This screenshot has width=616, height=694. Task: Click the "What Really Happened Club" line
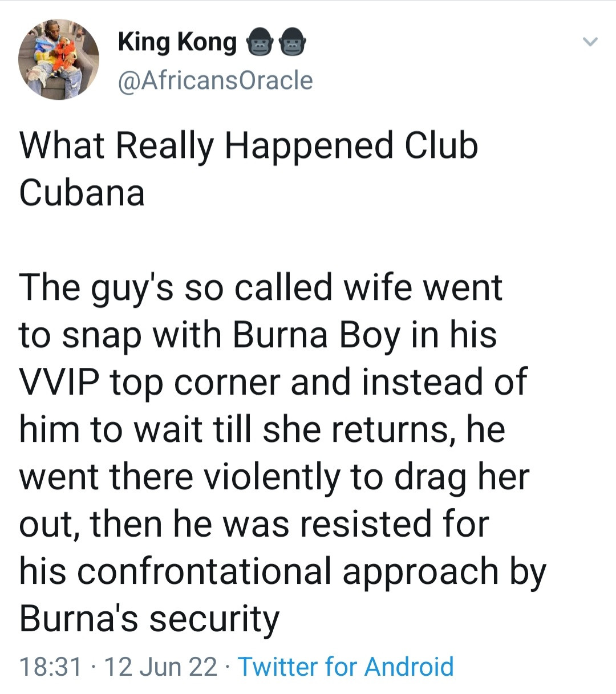coord(249,145)
